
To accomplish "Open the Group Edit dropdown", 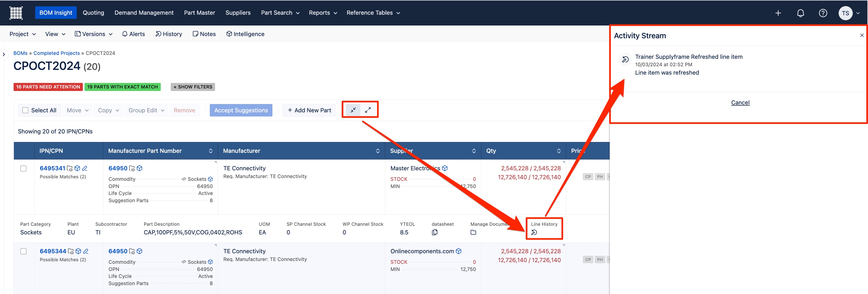I will click(146, 110).
